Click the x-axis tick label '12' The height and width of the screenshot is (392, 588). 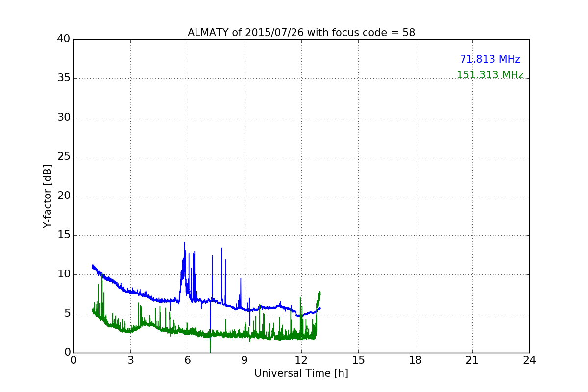click(x=301, y=360)
